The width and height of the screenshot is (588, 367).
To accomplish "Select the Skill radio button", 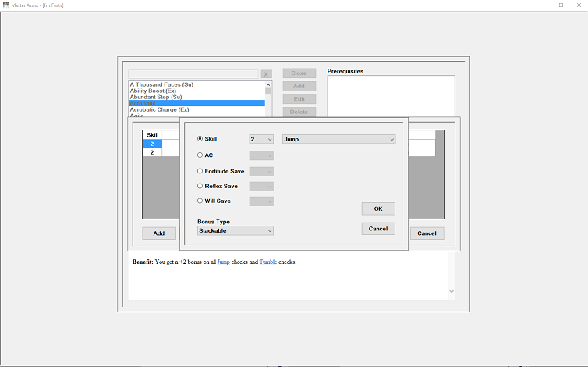I will (200, 139).
